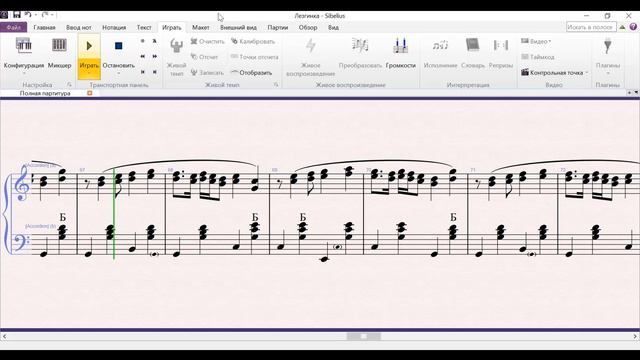
Task: Switch to the Макет tab
Action: 200,27
